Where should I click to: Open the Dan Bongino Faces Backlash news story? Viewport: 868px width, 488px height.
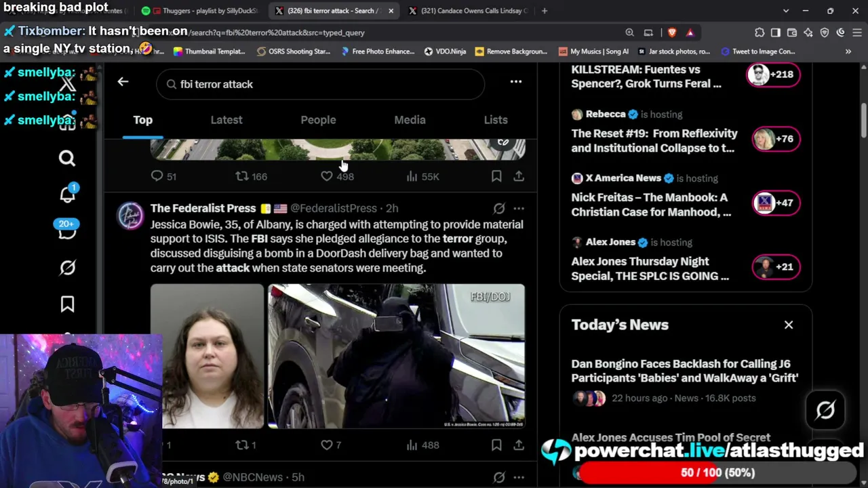coord(685,371)
